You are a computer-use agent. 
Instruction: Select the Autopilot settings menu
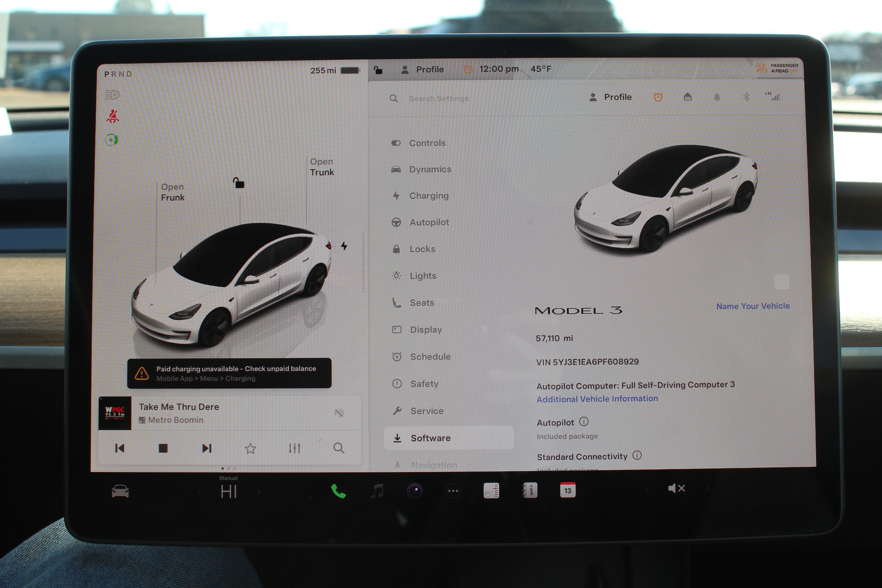429,222
